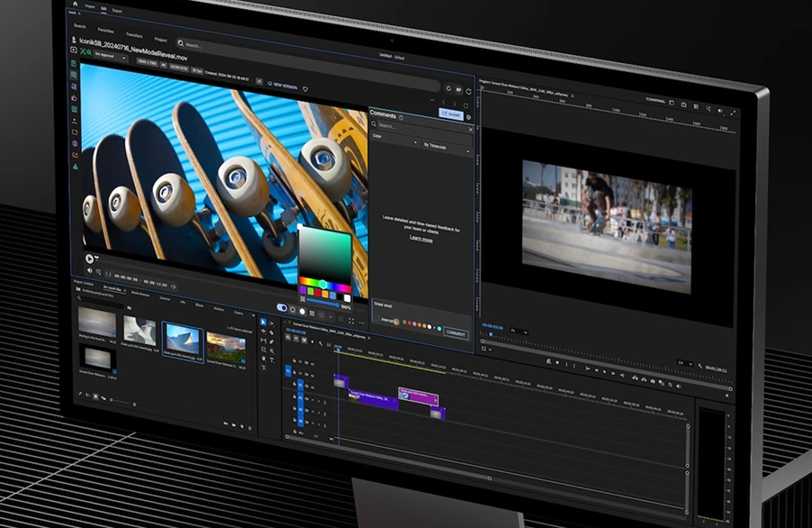The height and width of the screenshot is (528, 812).
Task: Select the Razor tool
Action: pos(271,332)
